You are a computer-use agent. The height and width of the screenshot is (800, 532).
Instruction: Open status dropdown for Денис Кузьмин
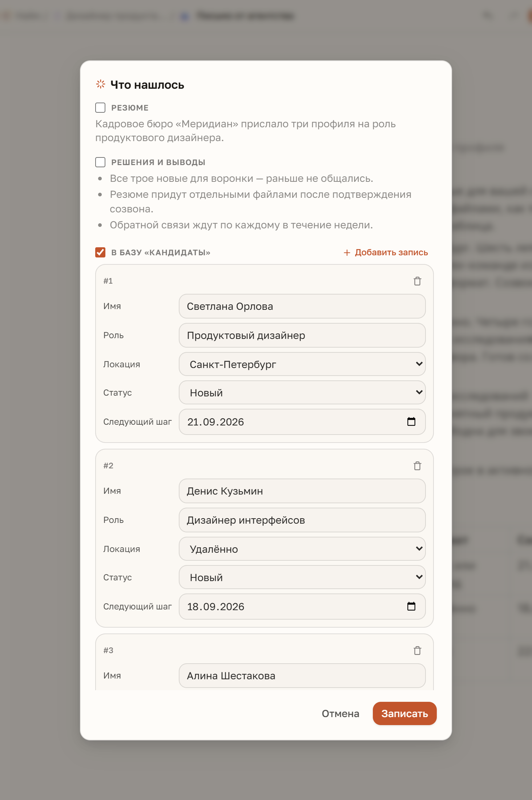pos(302,577)
